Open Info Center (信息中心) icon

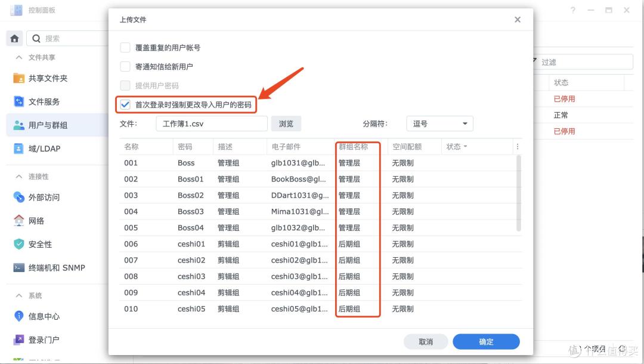(19, 316)
